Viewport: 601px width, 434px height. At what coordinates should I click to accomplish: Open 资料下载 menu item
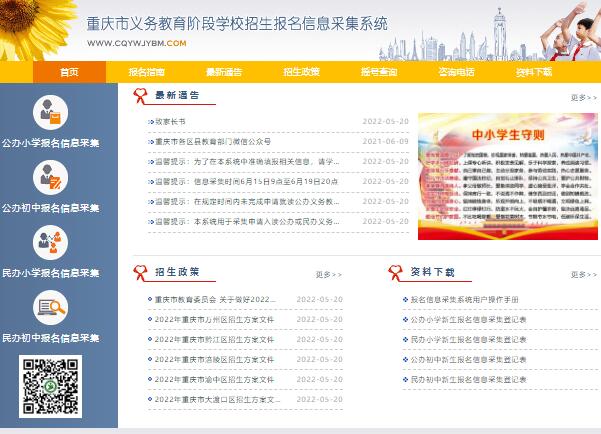[x=534, y=72]
